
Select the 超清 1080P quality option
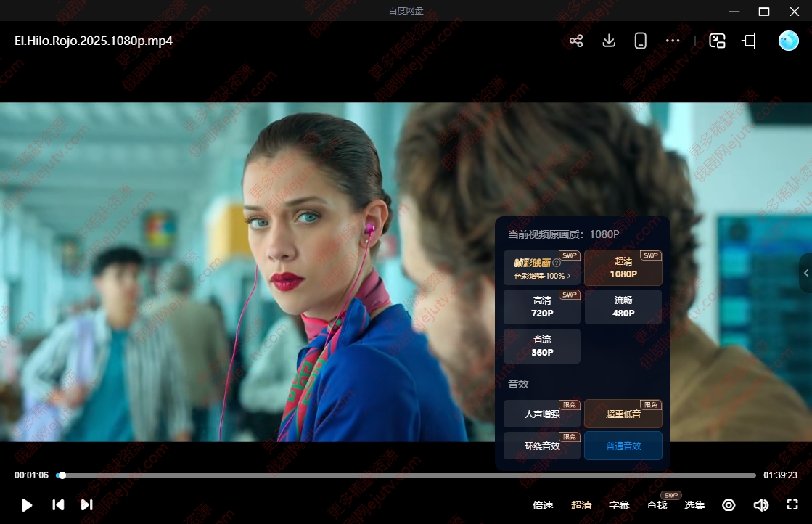coord(623,268)
